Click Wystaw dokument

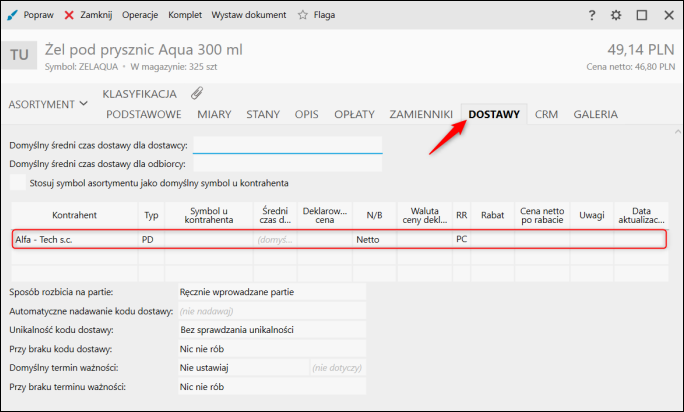click(x=249, y=15)
